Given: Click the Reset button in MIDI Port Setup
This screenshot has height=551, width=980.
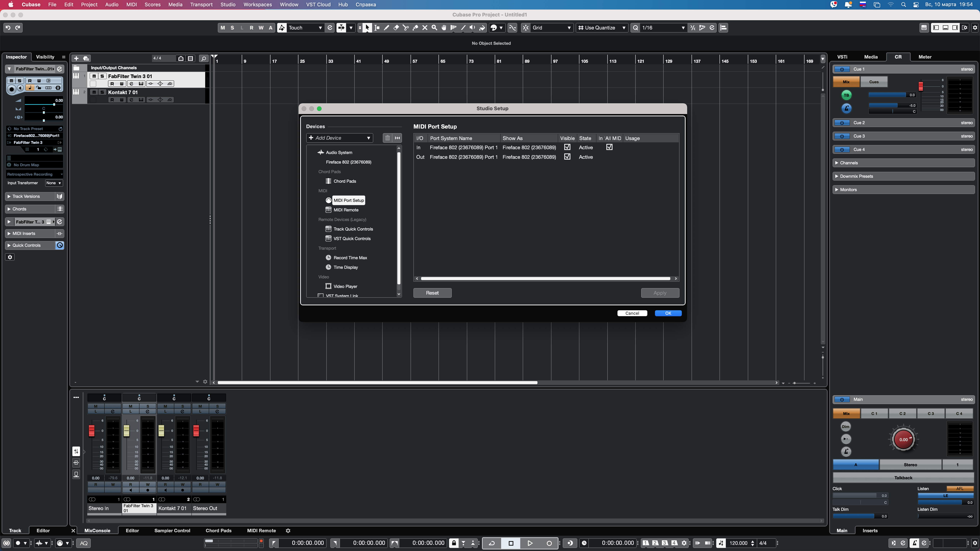Looking at the screenshot, I should (432, 293).
